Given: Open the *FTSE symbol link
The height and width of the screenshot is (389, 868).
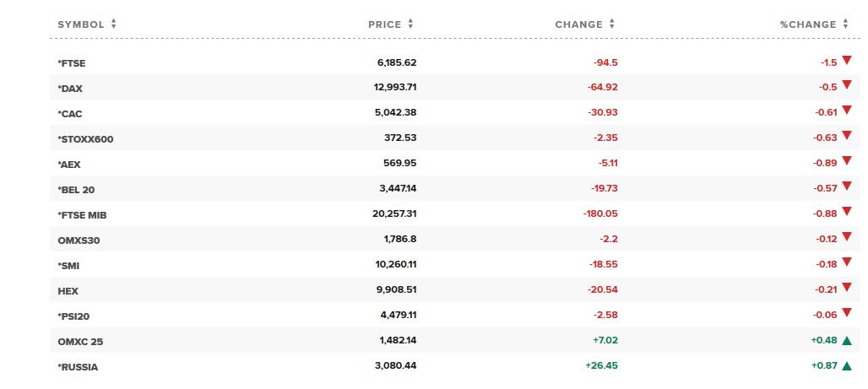Looking at the screenshot, I should (x=72, y=63).
